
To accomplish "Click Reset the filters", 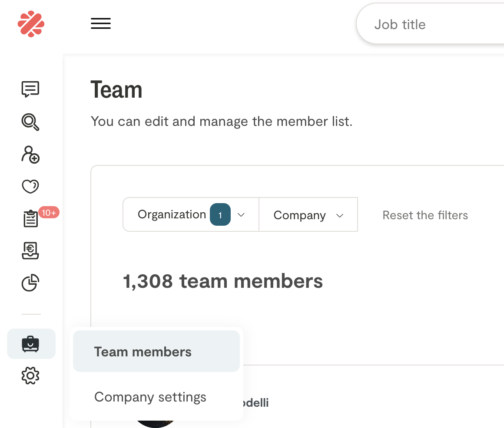I will pyautogui.click(x=425, y=215).
